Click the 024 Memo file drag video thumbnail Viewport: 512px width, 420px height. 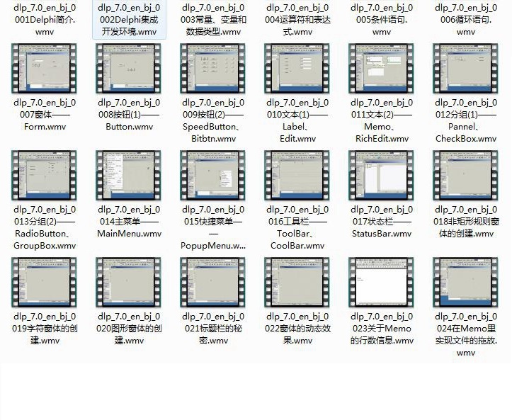(x=465, y=281)
